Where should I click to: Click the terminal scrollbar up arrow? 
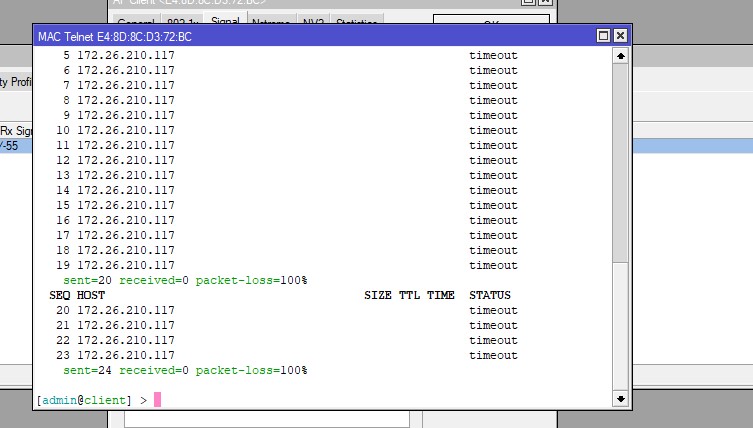click(620, 56)
